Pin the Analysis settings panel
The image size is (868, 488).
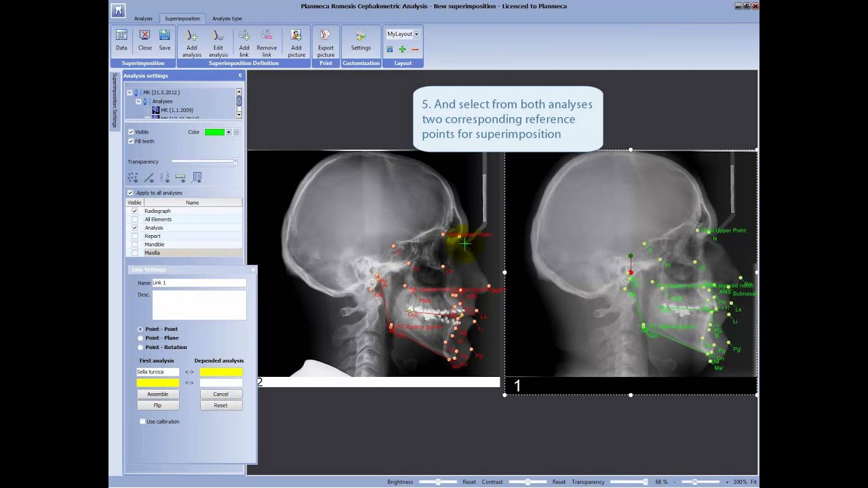tap(239, 76)
